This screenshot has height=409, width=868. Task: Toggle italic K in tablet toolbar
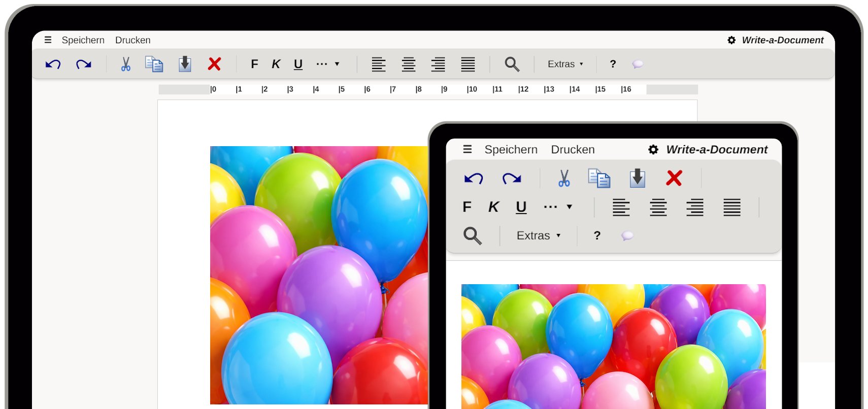[494, 207]
